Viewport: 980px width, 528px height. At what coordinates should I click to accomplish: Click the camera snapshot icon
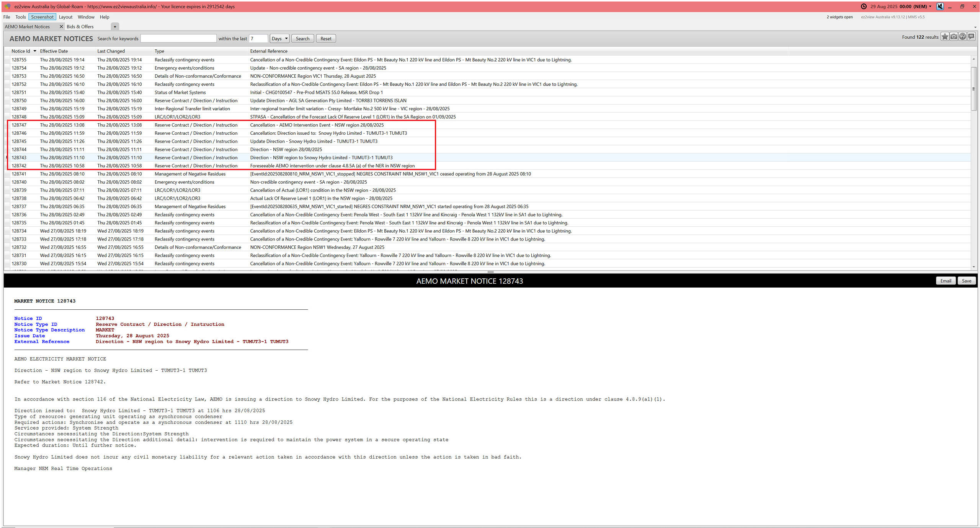pos(954,37)
